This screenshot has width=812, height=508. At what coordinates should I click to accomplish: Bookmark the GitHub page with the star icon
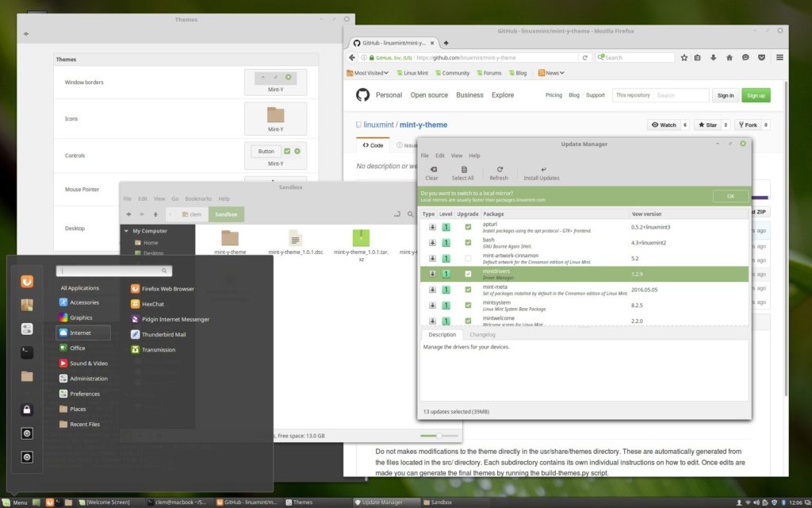coord(684,57)
